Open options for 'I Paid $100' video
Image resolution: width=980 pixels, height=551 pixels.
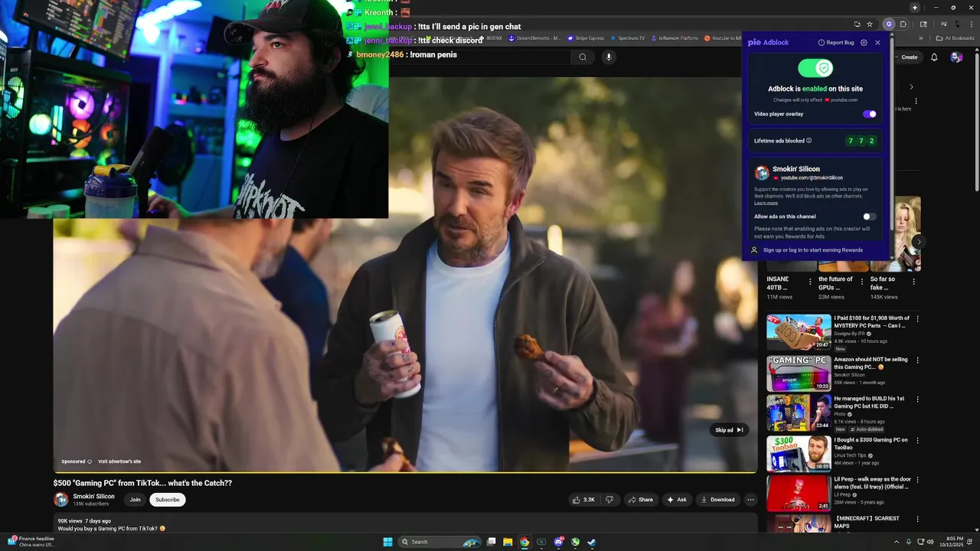coord(918,318)
